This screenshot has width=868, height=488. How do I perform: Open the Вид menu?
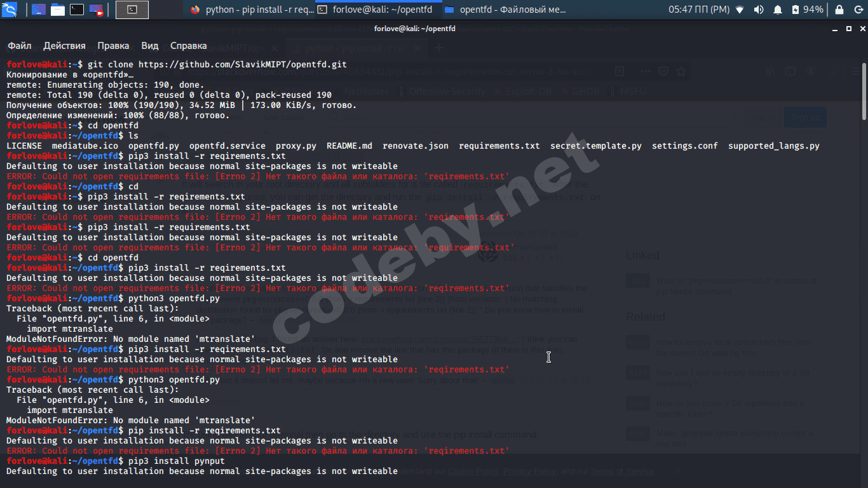150,46
